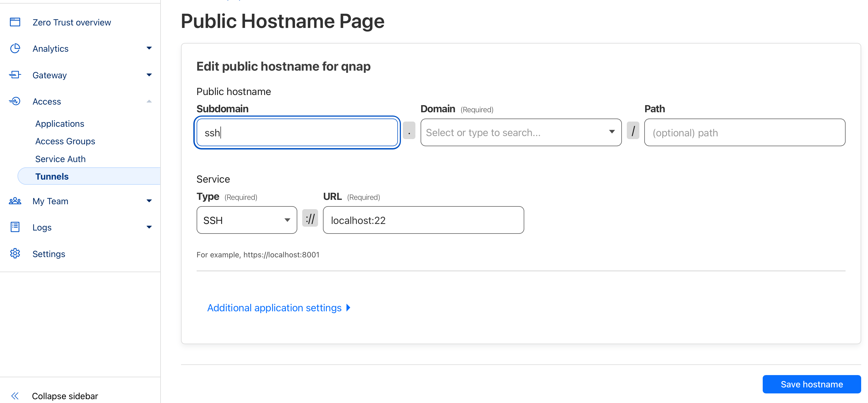This screenshot has height=403, width=868.
Task: Click the Collapse sidebar double-chevron icon
Action: click(x=15, y=396)
